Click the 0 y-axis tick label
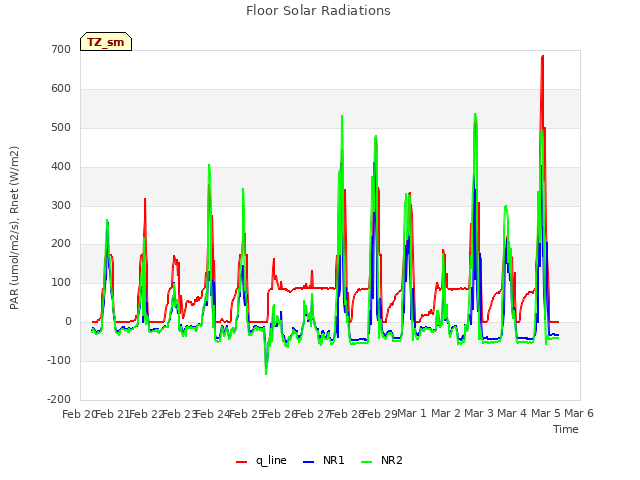The height and width of the screenshot is (480, 640). pos(68,322)
